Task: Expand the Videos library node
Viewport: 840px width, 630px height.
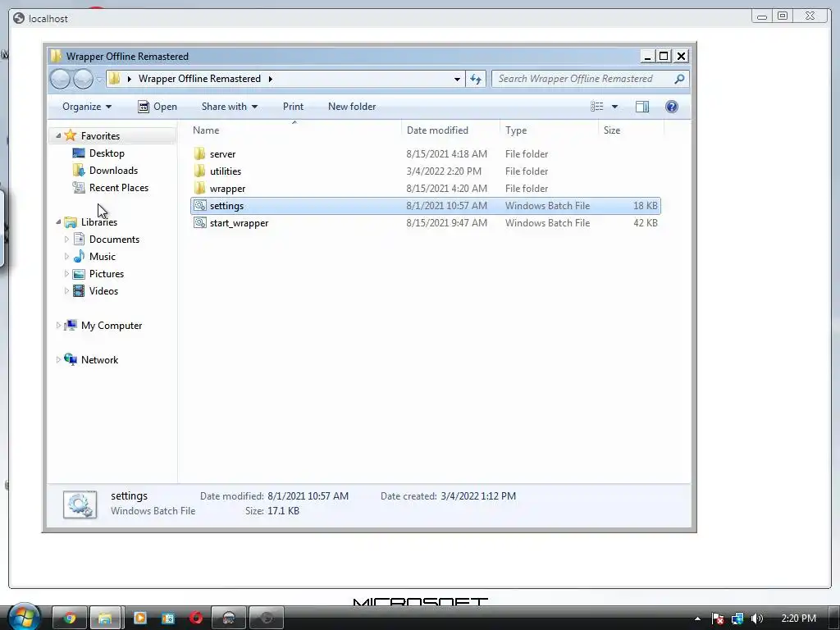Action: tap(66, 291)
